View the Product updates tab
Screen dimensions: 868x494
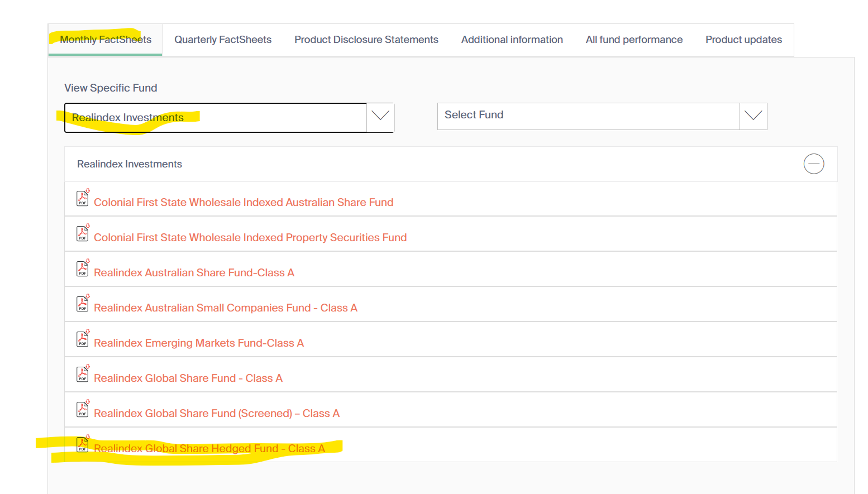(x=743, y=40)
